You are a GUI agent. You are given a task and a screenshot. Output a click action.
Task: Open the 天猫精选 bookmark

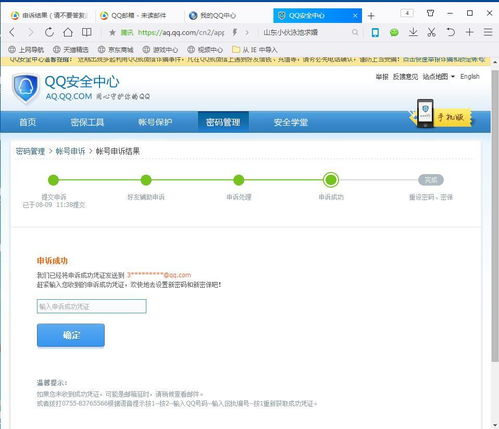(x=71, y=50)
